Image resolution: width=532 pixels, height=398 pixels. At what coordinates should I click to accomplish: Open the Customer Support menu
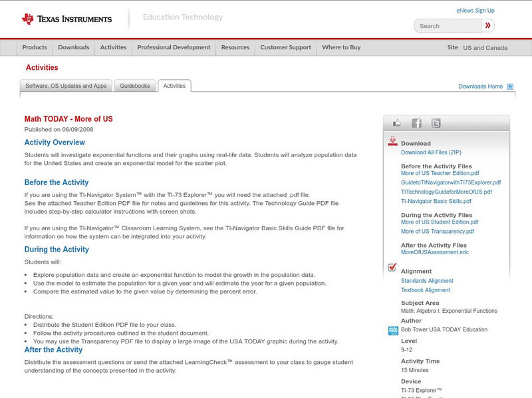pyautogui.click(x=286, y=47)
